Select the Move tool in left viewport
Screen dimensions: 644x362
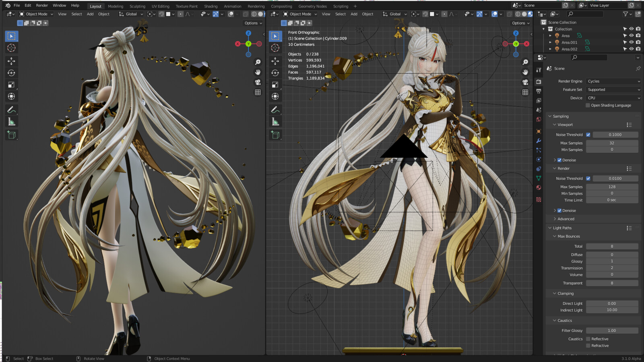11,61
